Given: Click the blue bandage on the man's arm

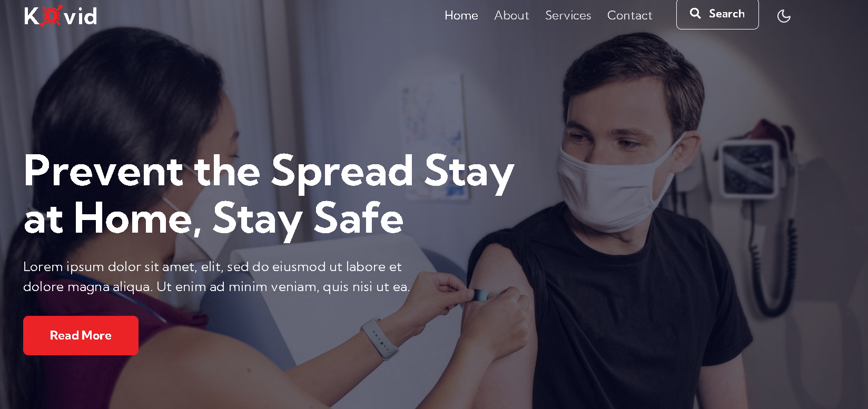Looking at the screenshot, I should [x=479, y=295].
